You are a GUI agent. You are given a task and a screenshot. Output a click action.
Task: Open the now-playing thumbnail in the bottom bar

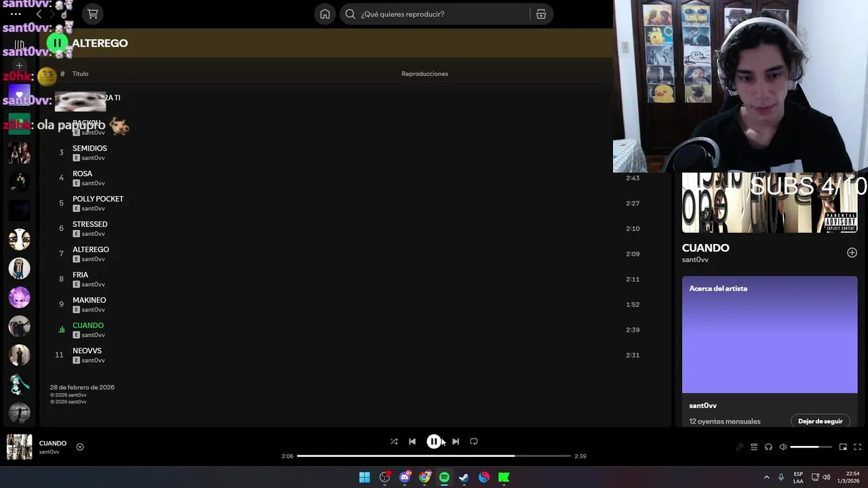(x=19, y=447)
